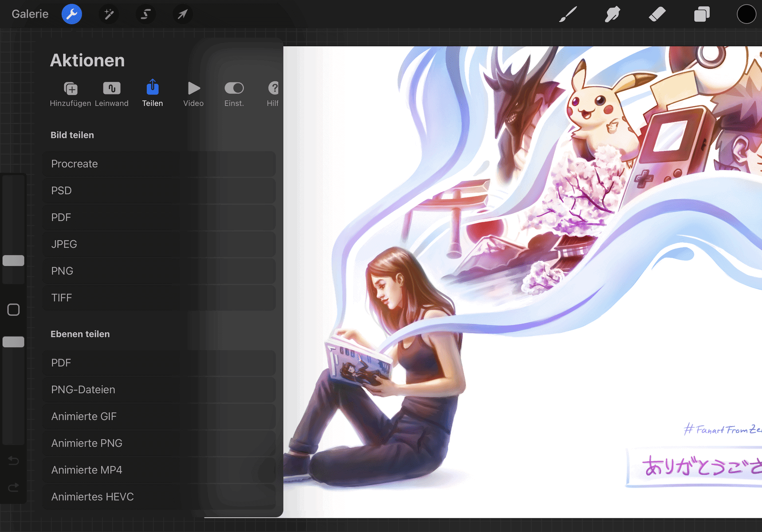Return to Galerie

[30, 14]
